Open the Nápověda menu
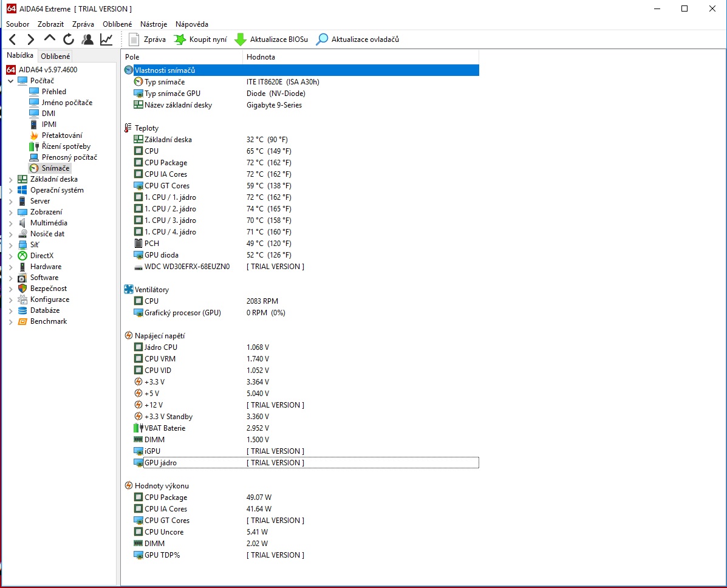 pyautogui.click(x=191, y=24)
